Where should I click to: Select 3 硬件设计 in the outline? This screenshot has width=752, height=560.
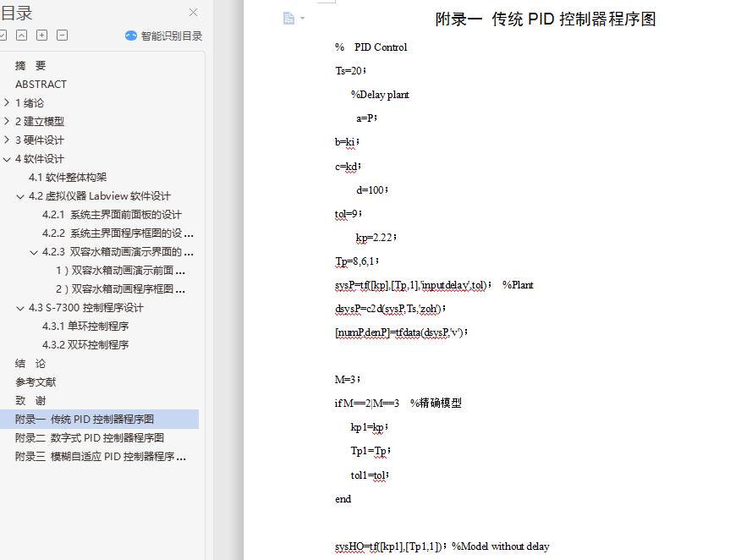(39, 140)
